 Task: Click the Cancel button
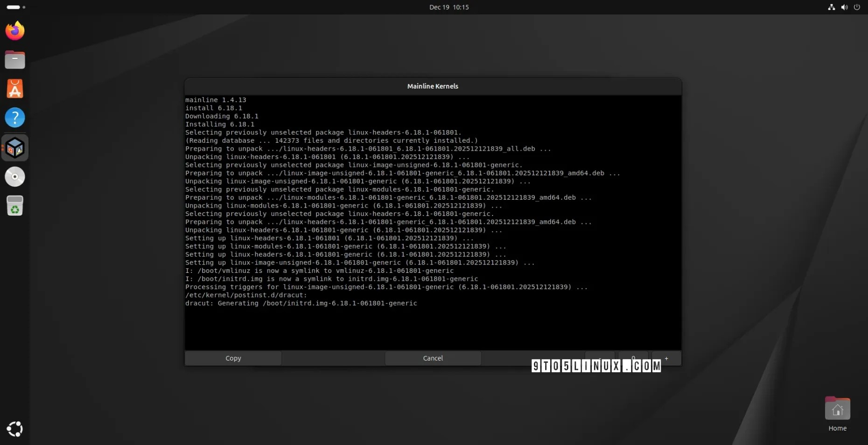pyautogui.click(x=433, y=358)
